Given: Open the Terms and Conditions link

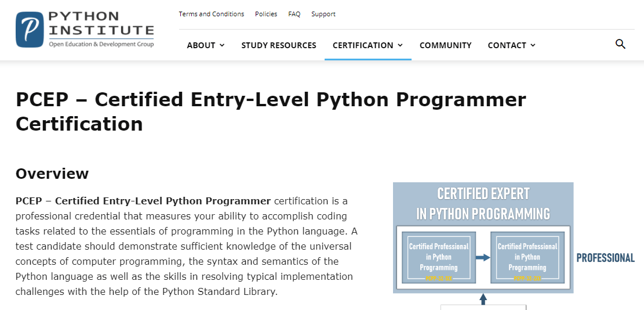Looking at the screenshot, I should pos(211,14).
